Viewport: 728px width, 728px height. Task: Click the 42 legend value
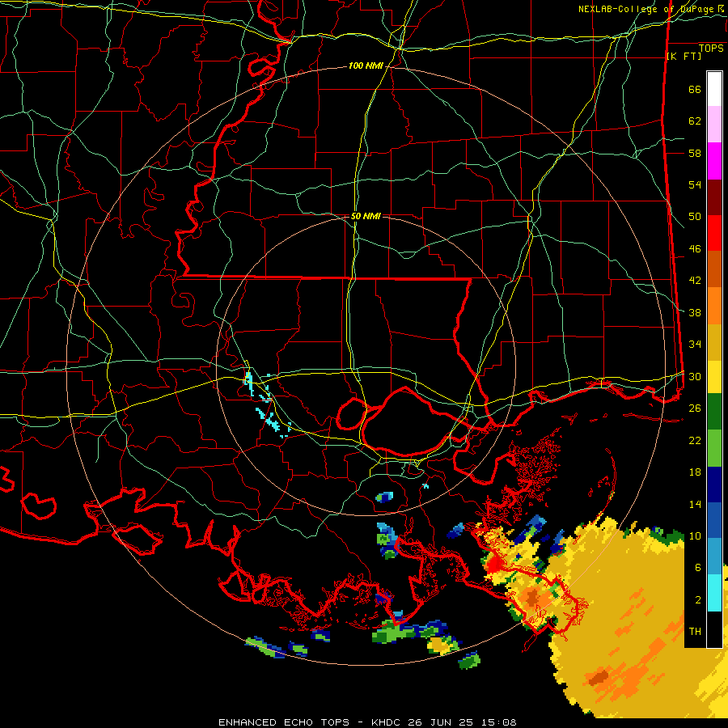[x=695, y=281]
